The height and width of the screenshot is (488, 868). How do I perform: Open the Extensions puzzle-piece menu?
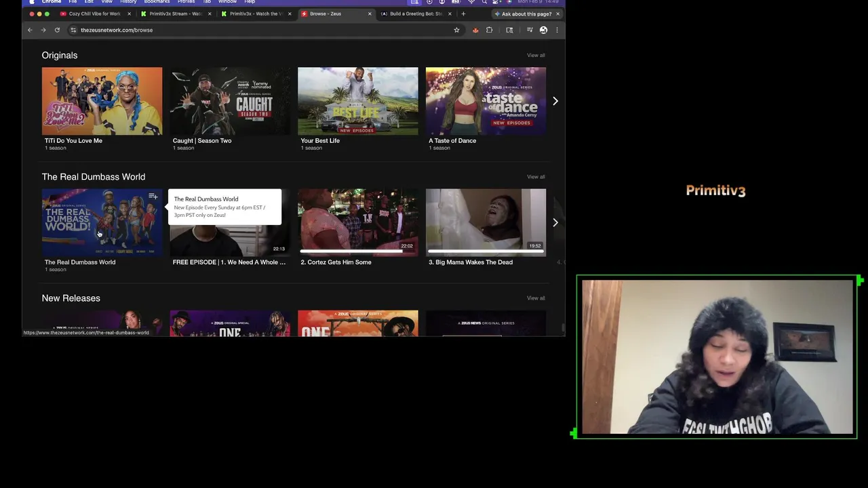pos(489,30)
